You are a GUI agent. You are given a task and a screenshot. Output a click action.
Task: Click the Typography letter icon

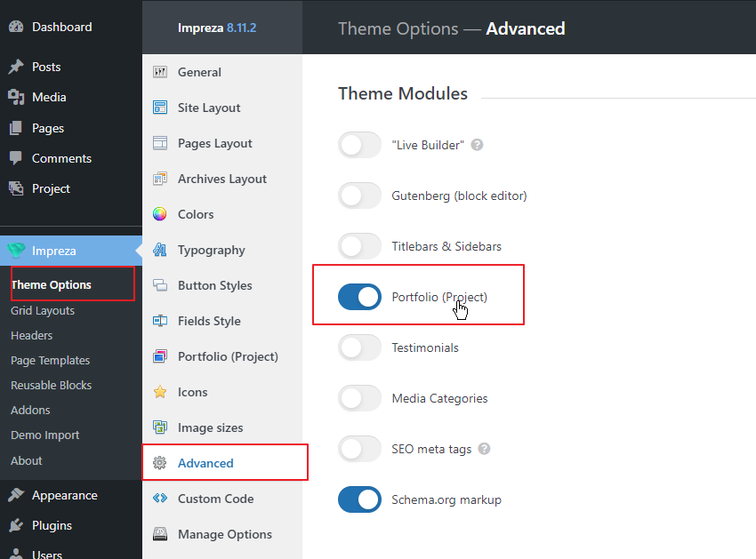159,250
